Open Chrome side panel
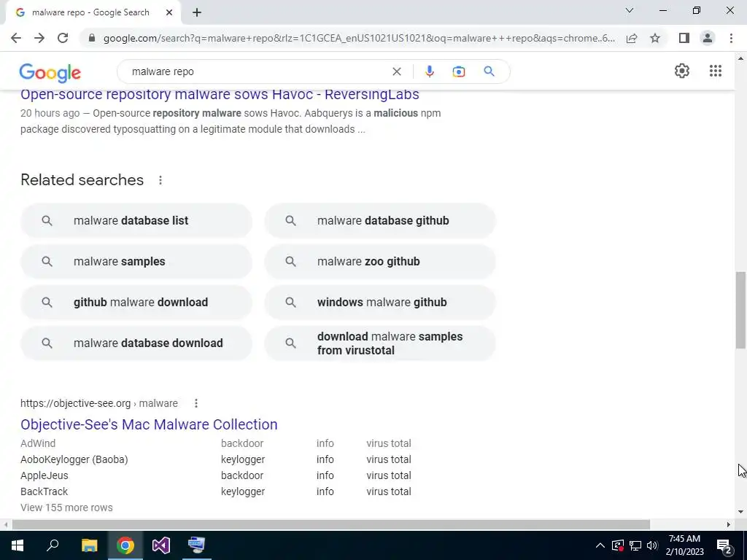The image size is (747, 560). [684, 38]
